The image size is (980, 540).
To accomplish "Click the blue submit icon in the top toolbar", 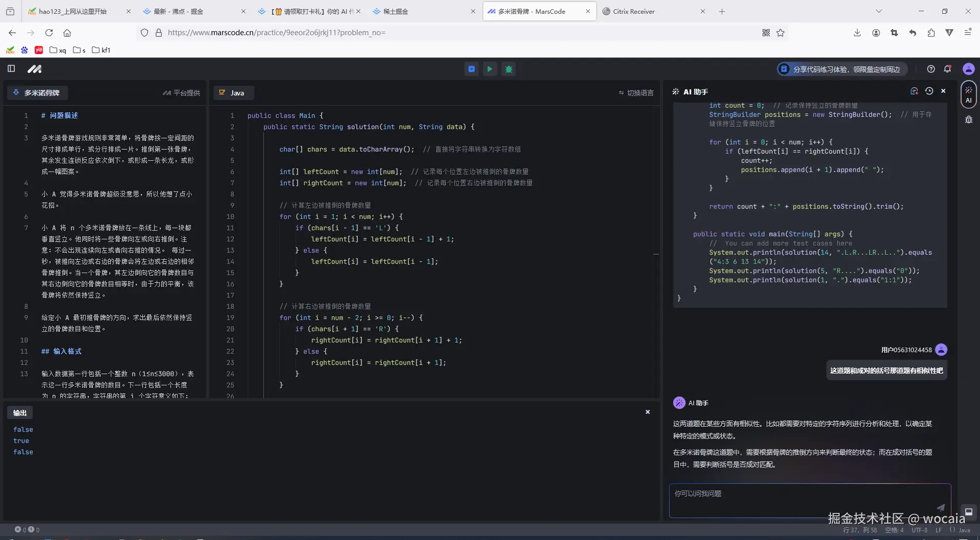I will (471, 69).
